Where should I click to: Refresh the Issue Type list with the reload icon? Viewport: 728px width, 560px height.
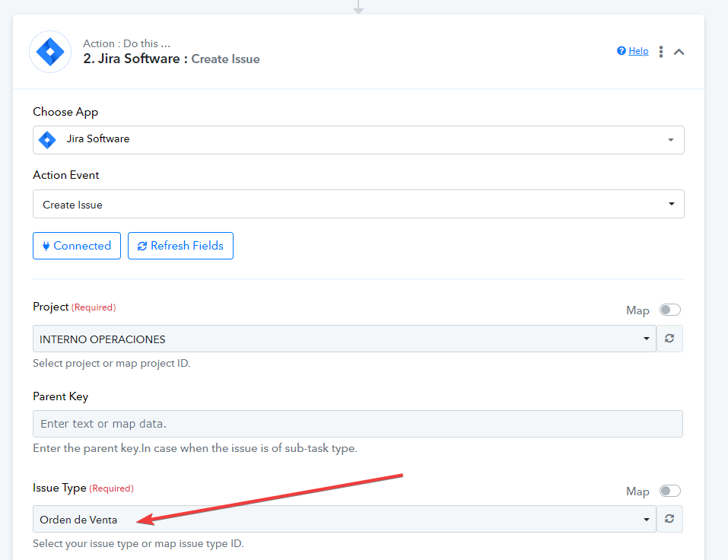[669, 519]
